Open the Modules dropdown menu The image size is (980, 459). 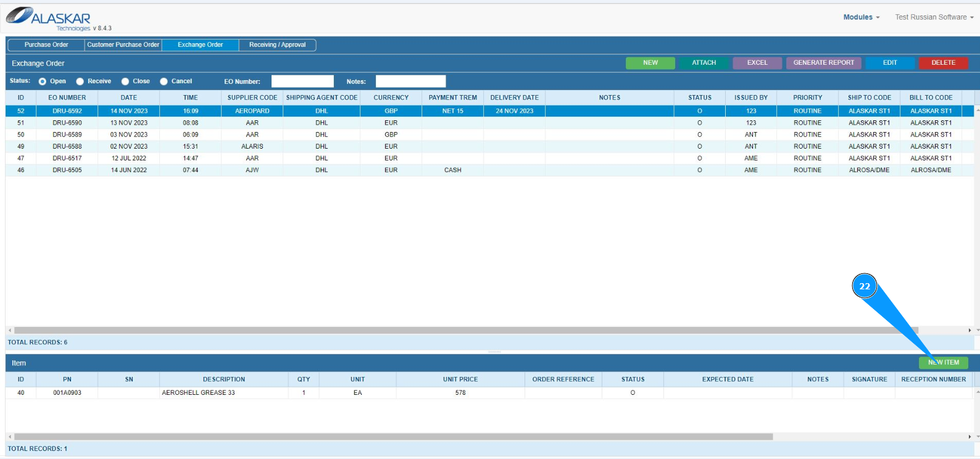click(x=861, y=17)
